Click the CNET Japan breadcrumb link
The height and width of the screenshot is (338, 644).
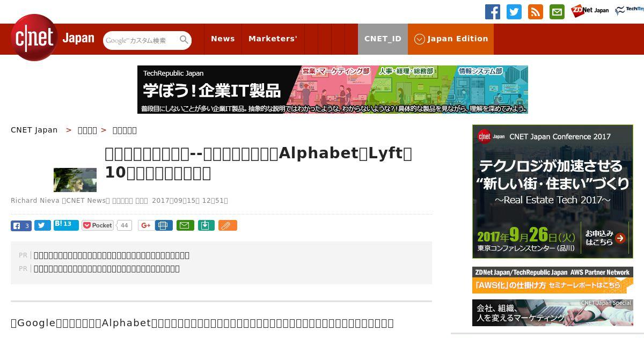tap(34, 130)
